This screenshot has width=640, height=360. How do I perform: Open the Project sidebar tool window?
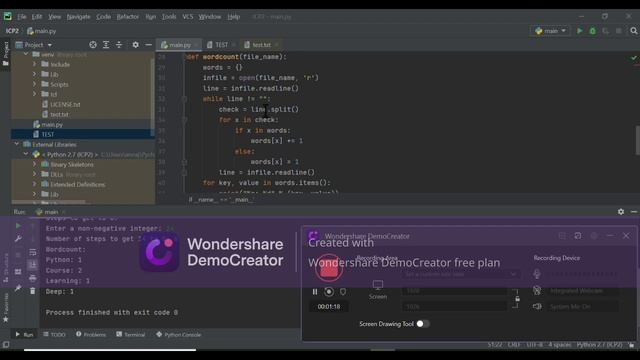coord(6,53)
